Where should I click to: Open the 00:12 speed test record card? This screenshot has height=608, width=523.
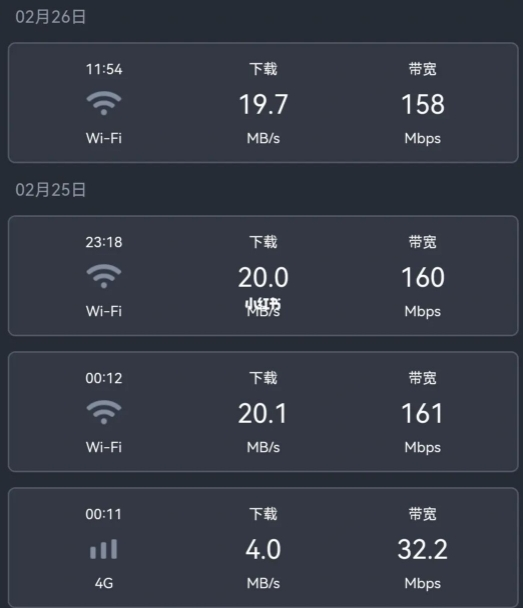[x=263, y=412]
